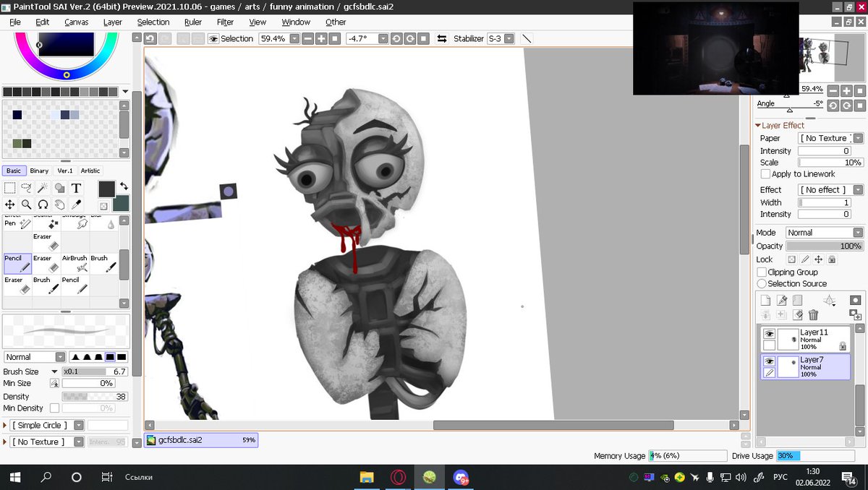
Task: Open the Filter menu
Action: click(x=225, y=22)
